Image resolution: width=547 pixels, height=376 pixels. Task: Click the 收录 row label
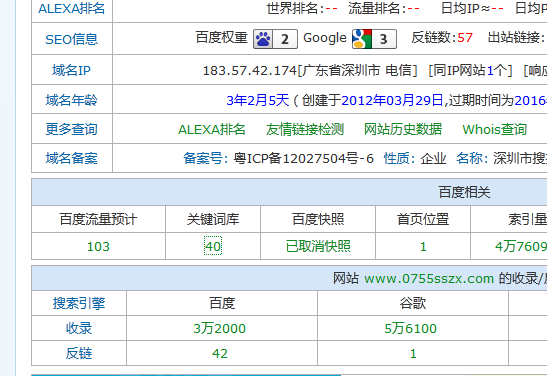[x=79, y=328]
